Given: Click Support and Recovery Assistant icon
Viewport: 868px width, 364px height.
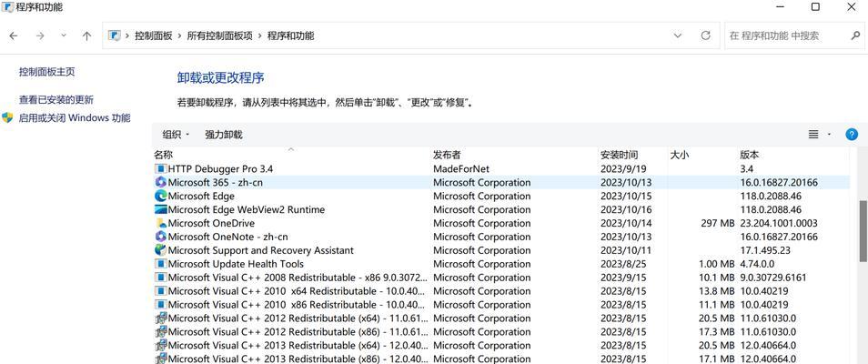Looking at the screenshot, I should (160, 250).
